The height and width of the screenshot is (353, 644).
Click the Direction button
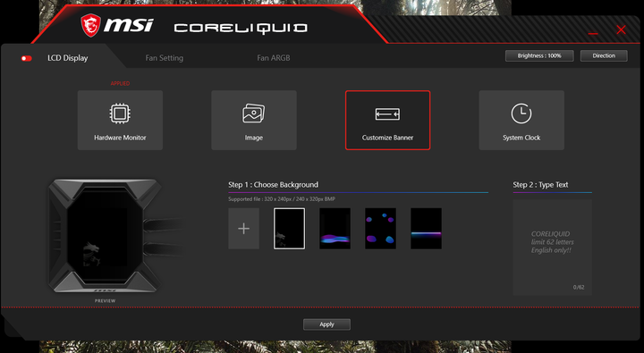pos(604,55)
